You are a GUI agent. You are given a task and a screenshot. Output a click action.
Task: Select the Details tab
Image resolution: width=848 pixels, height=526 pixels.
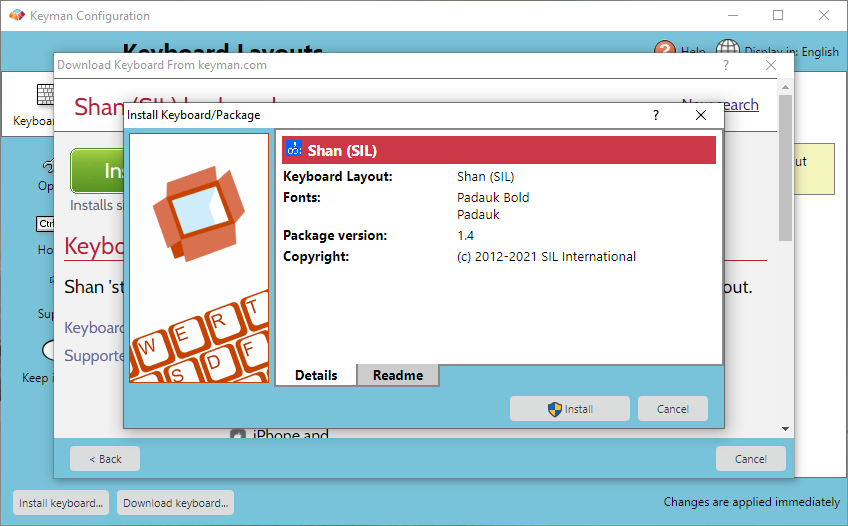point(316,375)
